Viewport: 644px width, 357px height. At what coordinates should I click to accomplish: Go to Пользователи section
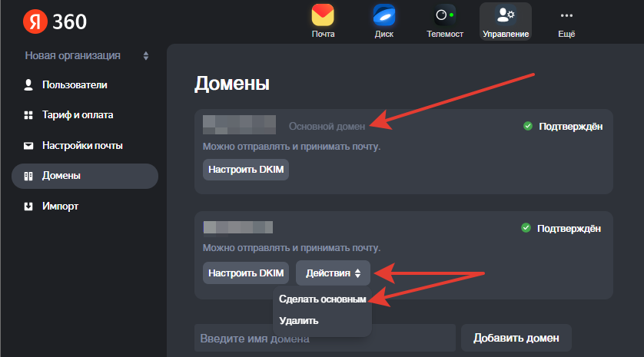[75, 85]
